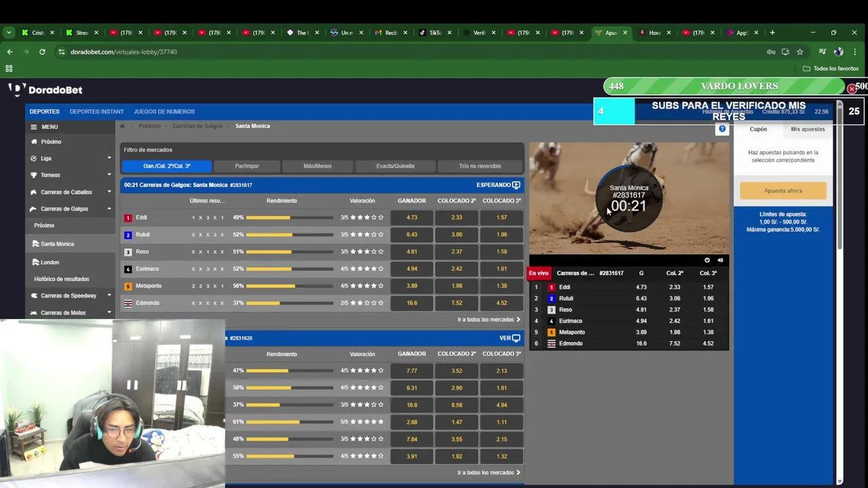868x488 pixels.
Task: Open Ir a todos los mercados for race #2831620
Action: coord(489,473)
